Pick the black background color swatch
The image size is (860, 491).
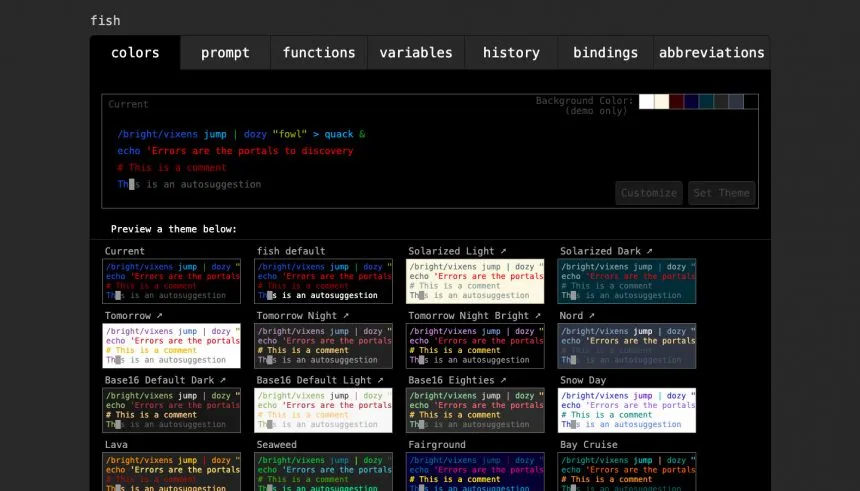tap(751, 101)
